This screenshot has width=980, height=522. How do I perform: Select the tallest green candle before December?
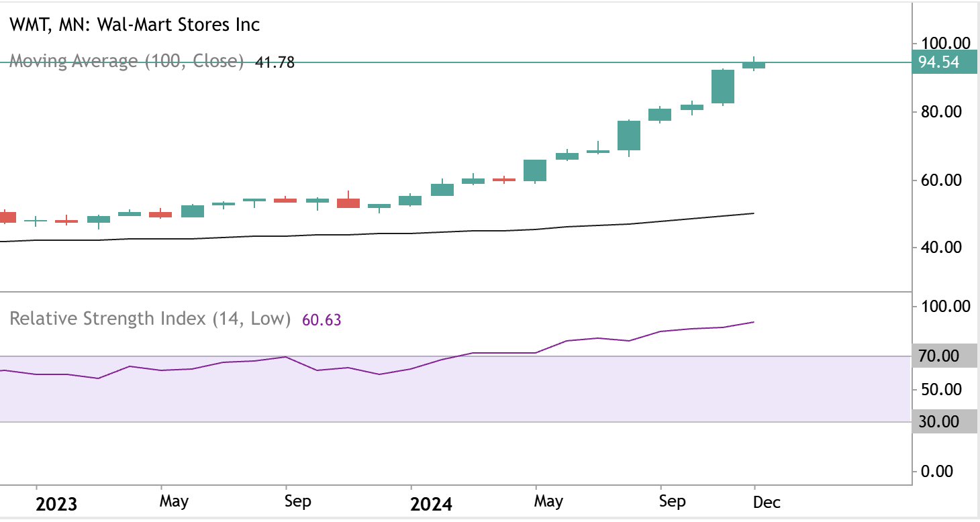(722, 87)
